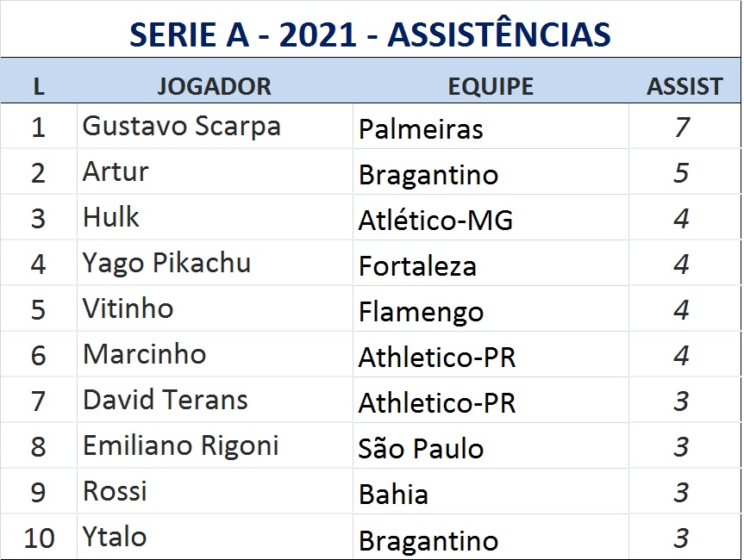Click the Hulk player cell
Screen dimensions: 744x560
(111, 218)
